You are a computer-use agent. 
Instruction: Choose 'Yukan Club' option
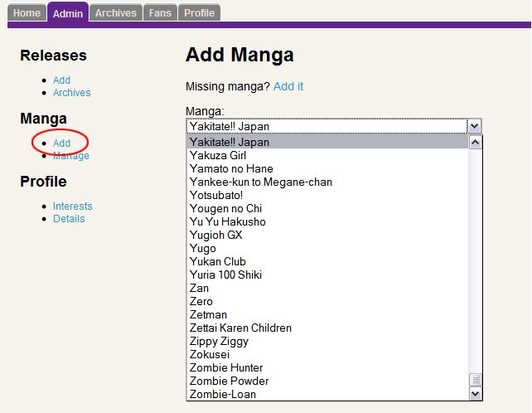point(327,261)
